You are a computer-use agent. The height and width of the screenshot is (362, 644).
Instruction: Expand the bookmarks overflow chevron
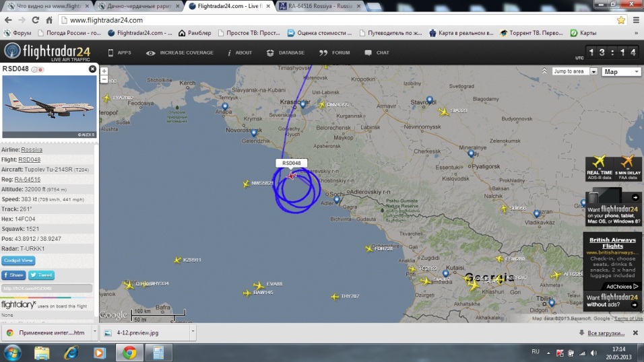pos(636,33)
